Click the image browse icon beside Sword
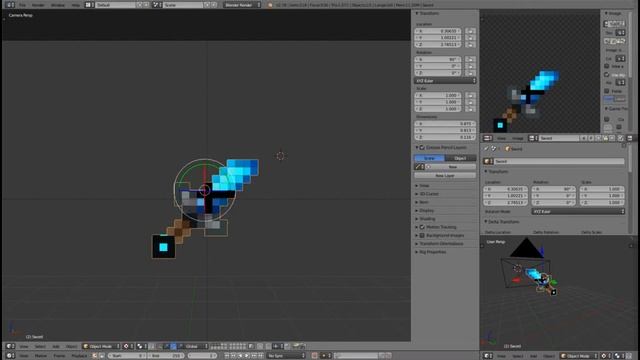 tap(533, 138)
